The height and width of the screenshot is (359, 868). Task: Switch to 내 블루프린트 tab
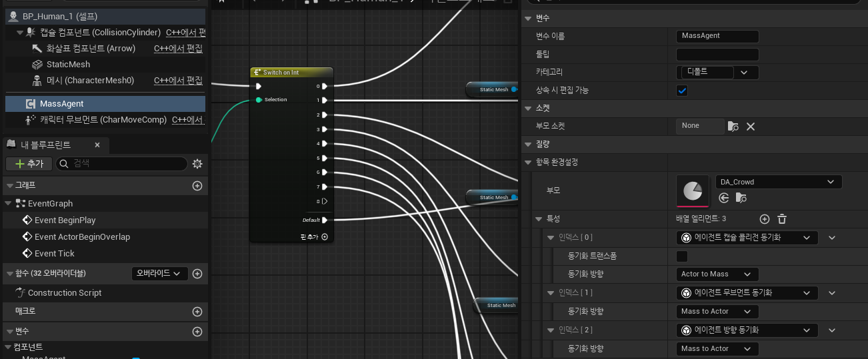coord(45,145)
